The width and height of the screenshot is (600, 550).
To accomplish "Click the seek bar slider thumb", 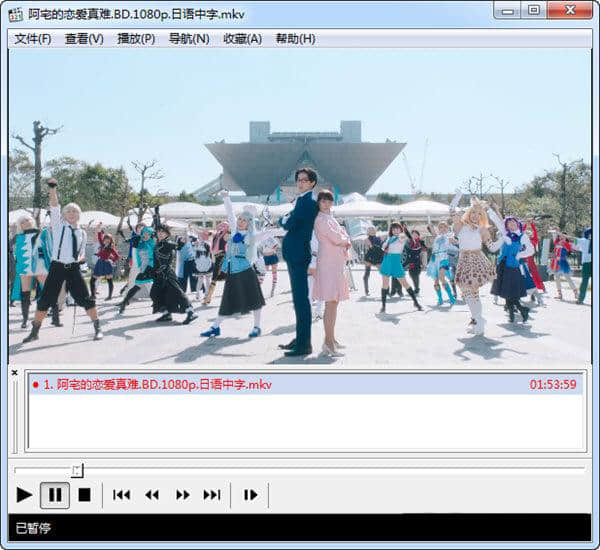I will tap(77, 469).
